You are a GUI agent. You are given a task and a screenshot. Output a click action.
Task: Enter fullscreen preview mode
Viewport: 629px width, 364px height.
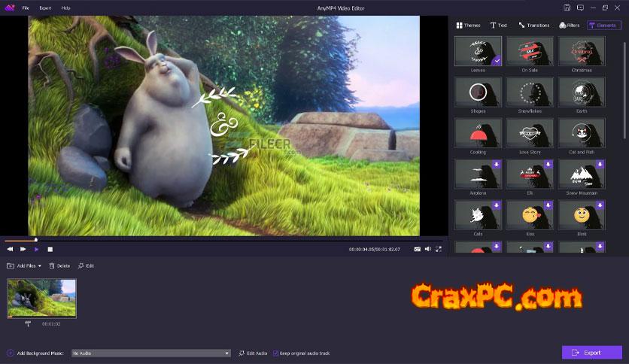[439, 249]
